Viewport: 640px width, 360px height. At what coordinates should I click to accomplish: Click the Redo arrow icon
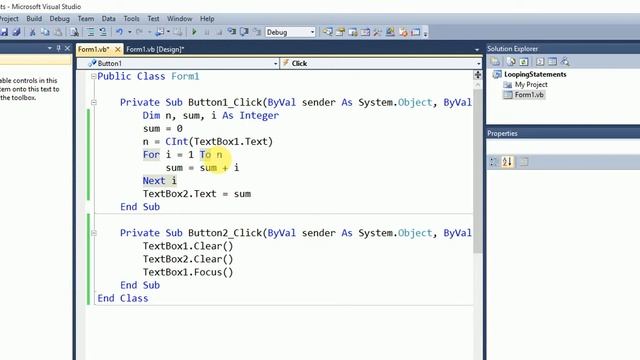tap(139, 32)
